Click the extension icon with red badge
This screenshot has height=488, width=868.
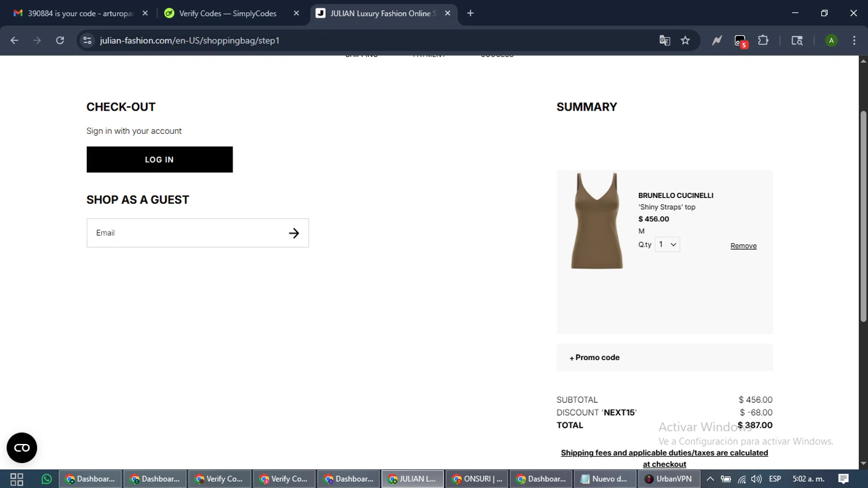click(x=741, y=41)
